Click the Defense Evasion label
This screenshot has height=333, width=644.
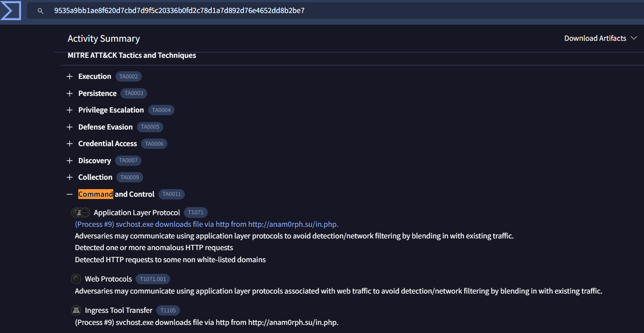point(106,127)
